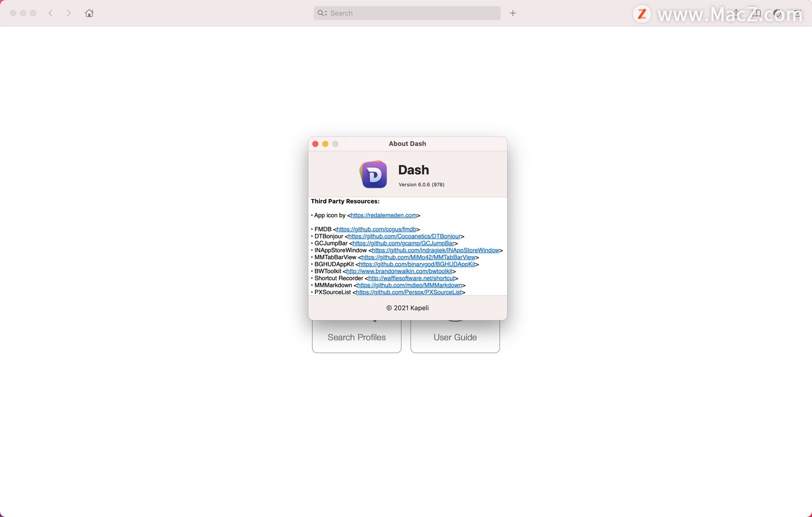Visit the INAppStoreWindow GitHub link

[435, 250]
